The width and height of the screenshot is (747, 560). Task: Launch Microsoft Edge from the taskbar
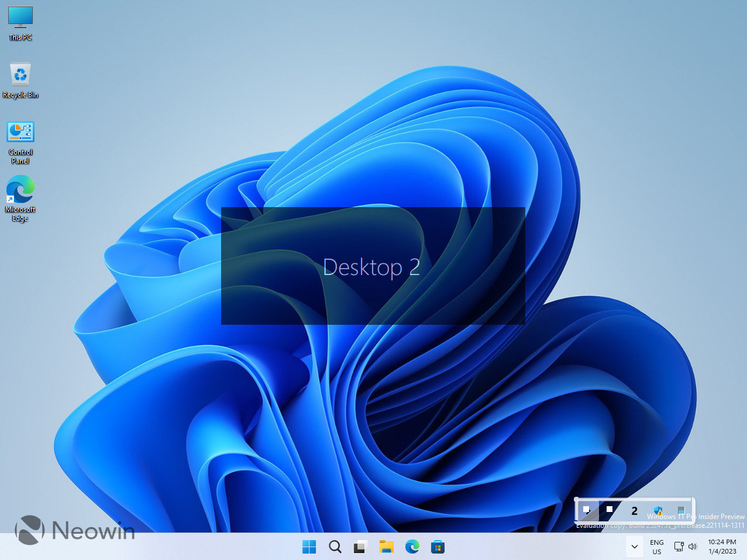tap(412, 547)
